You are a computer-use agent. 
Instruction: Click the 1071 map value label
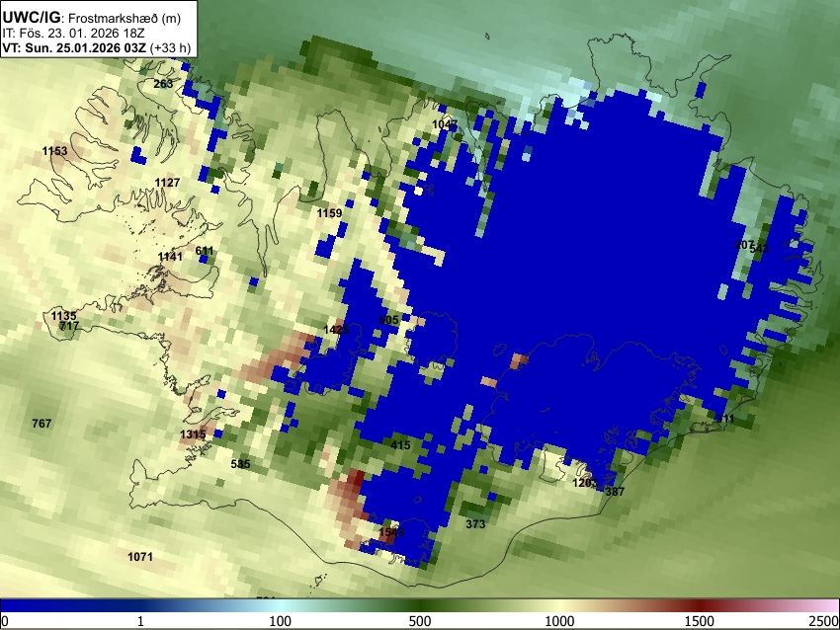[x=140, y=557]
